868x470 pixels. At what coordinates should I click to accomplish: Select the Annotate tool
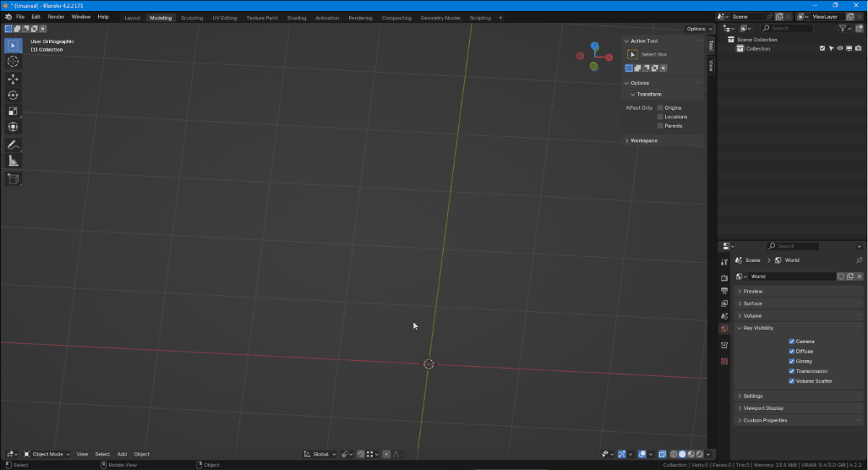click(x=13, y=145)
